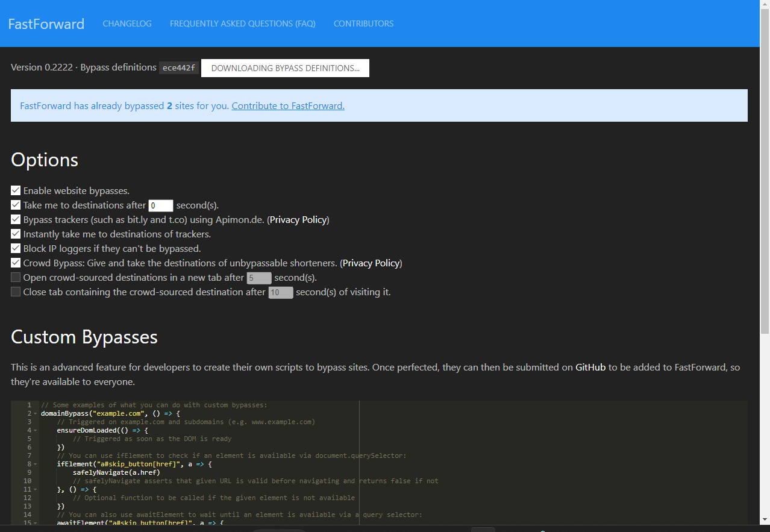Open the CONTRIBUTORS page
770x532 pixels.
363,23
